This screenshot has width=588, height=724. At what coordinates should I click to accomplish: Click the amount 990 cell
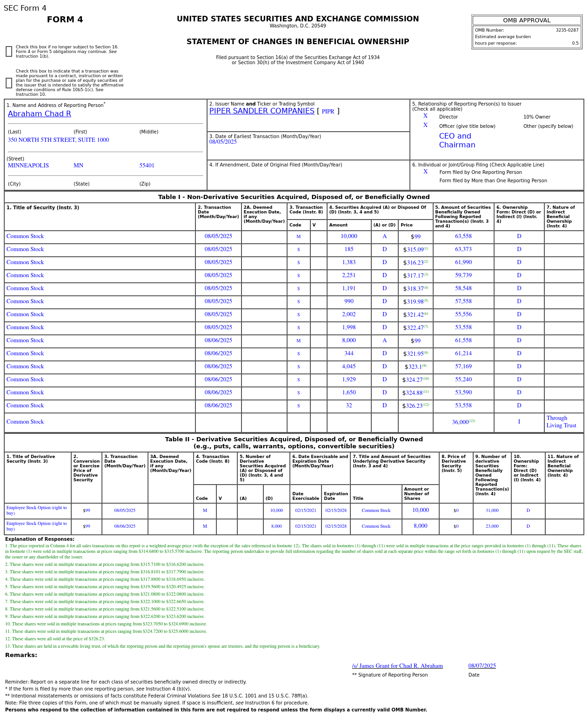[349, 302]
